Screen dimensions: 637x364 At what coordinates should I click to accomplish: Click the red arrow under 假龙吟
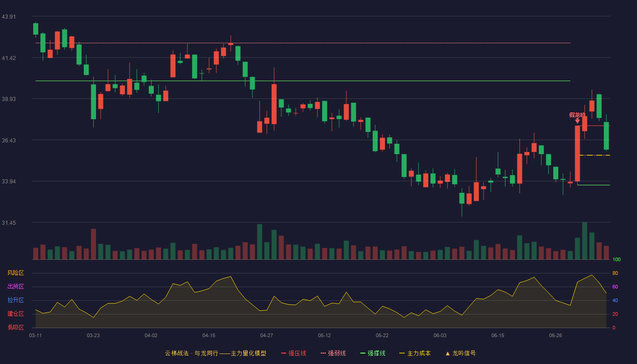coord(577,121)
